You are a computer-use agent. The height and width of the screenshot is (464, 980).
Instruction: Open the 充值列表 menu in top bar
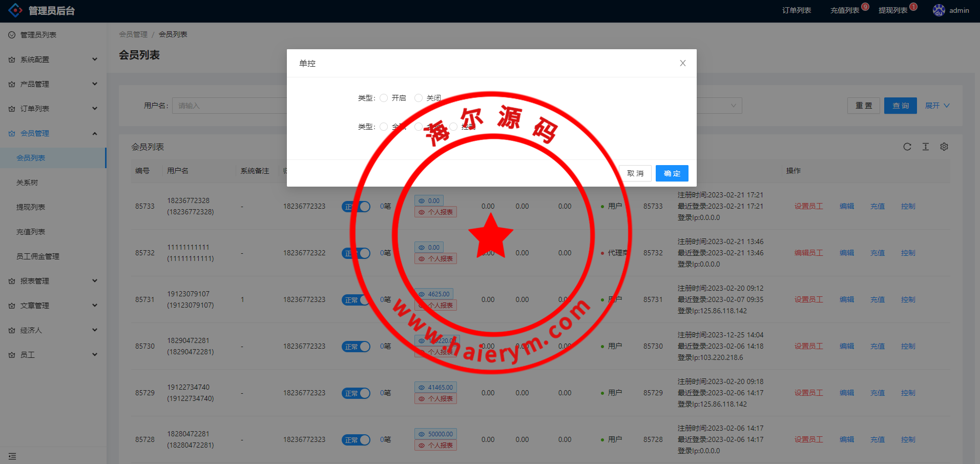click(x=845, y=10)
